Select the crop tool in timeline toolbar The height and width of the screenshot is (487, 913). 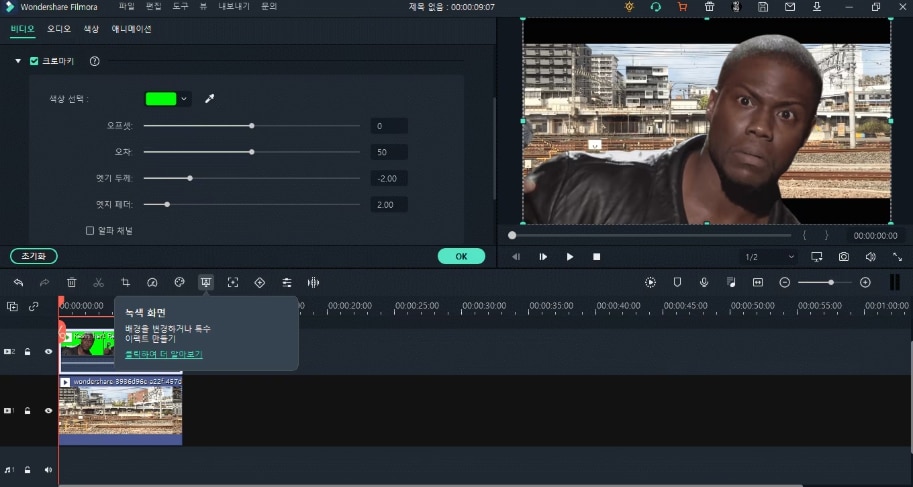pos(125,283)
